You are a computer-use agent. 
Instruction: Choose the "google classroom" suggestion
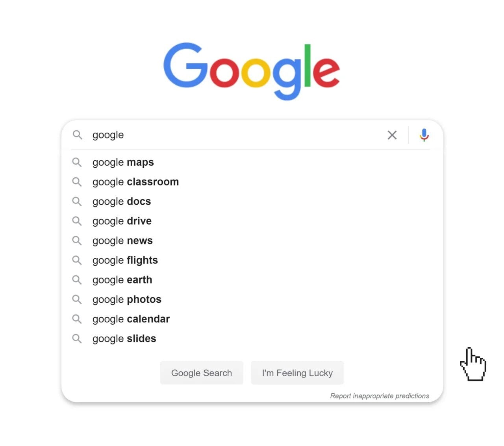click(x=135, y=182)
